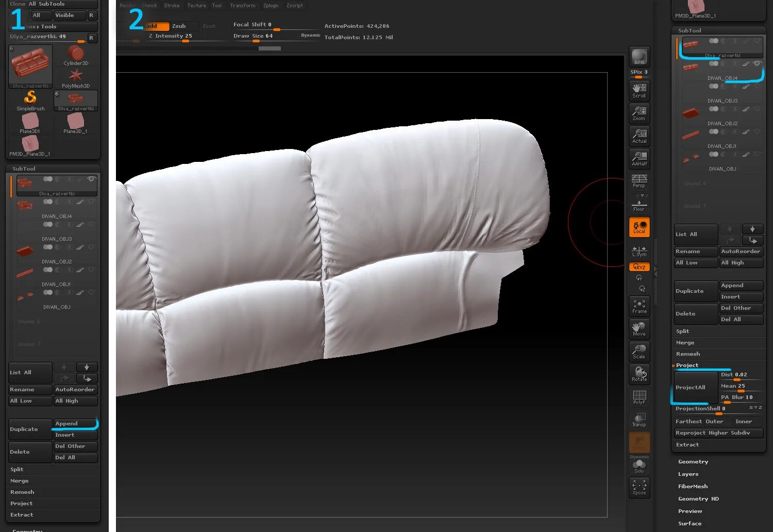773x532 pixels.
Task: Open the Zscript menu
Action: pyautogui.click(x=295, y=6)
